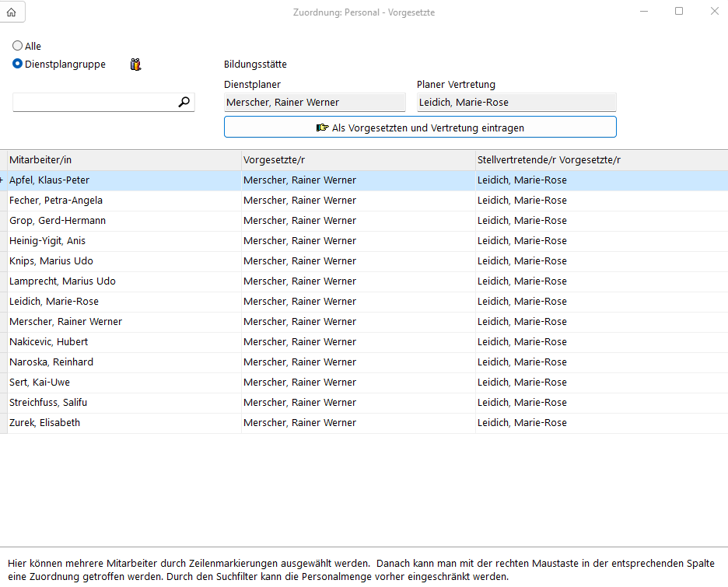Select the Dienstplangruppe radio button

(16, 64)
